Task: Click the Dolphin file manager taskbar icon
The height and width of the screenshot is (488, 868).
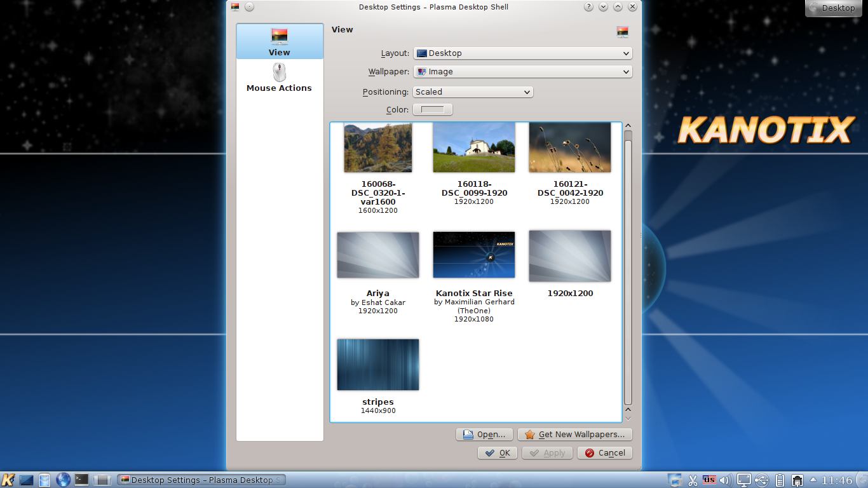Action: 44,480
